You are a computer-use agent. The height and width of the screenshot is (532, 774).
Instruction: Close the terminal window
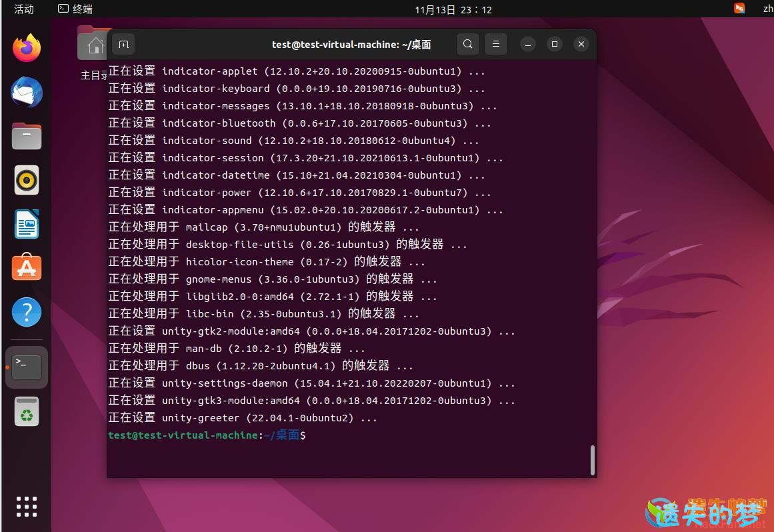pyautogui.click(x=581, y=45)
